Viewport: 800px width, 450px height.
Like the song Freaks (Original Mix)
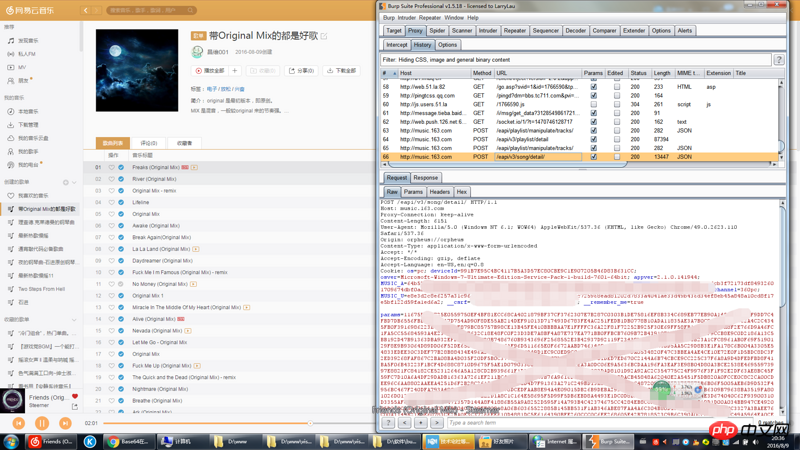click(111, 167)
